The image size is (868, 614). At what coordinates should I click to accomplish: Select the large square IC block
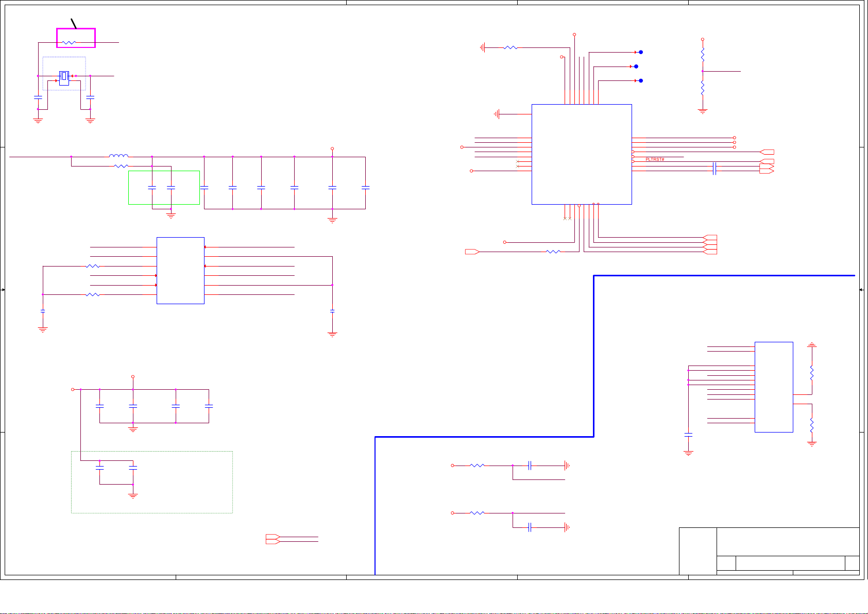582,155
